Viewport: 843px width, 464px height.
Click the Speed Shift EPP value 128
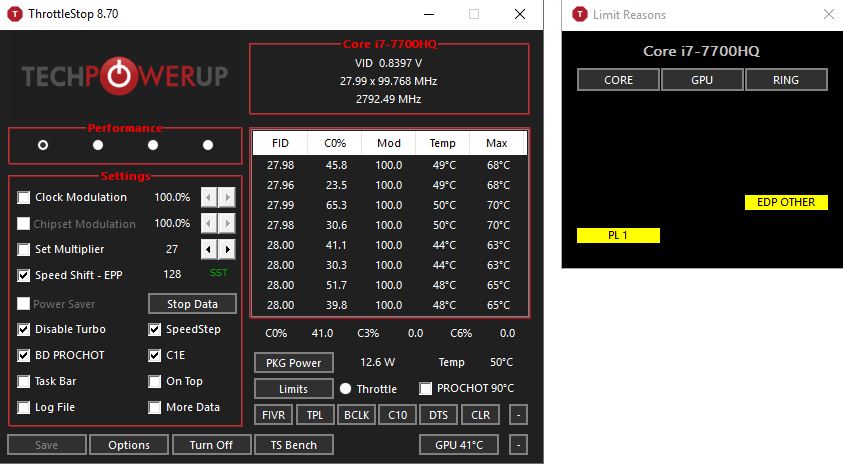[x=172, y=274]
